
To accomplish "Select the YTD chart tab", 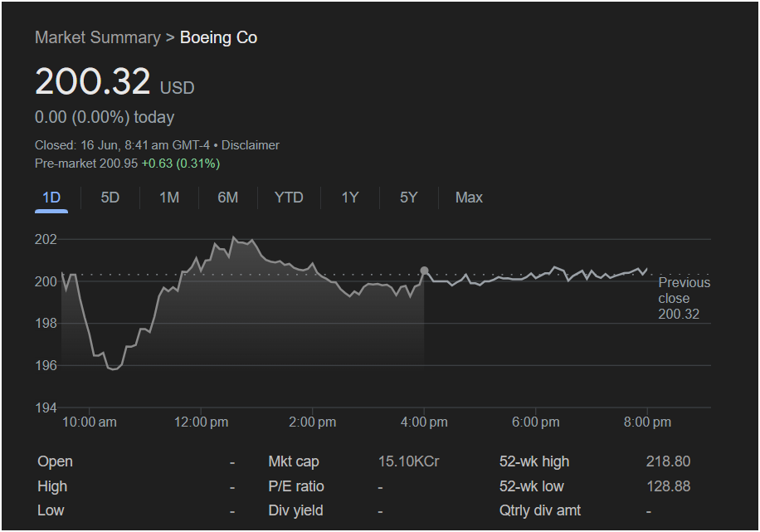I will 289,198.
